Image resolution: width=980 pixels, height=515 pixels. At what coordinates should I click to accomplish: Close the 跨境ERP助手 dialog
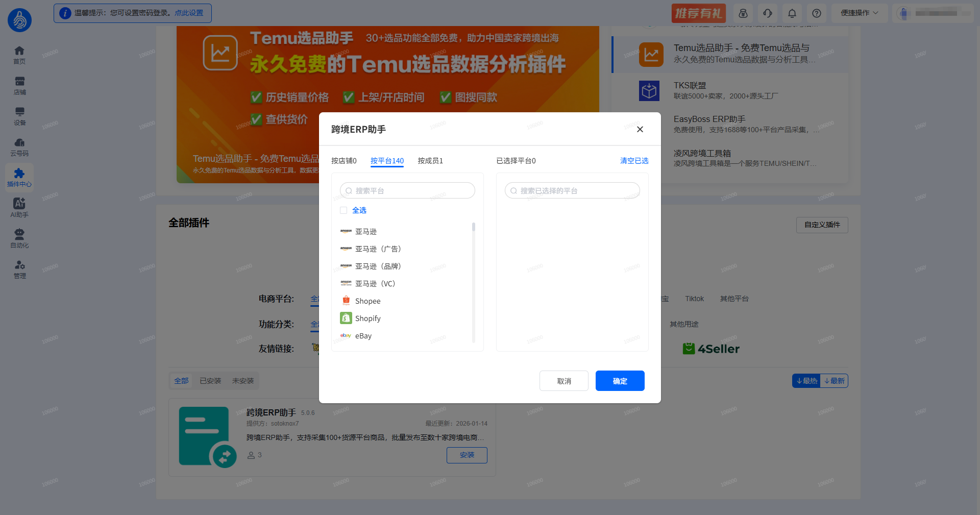[x=640, y=129]
